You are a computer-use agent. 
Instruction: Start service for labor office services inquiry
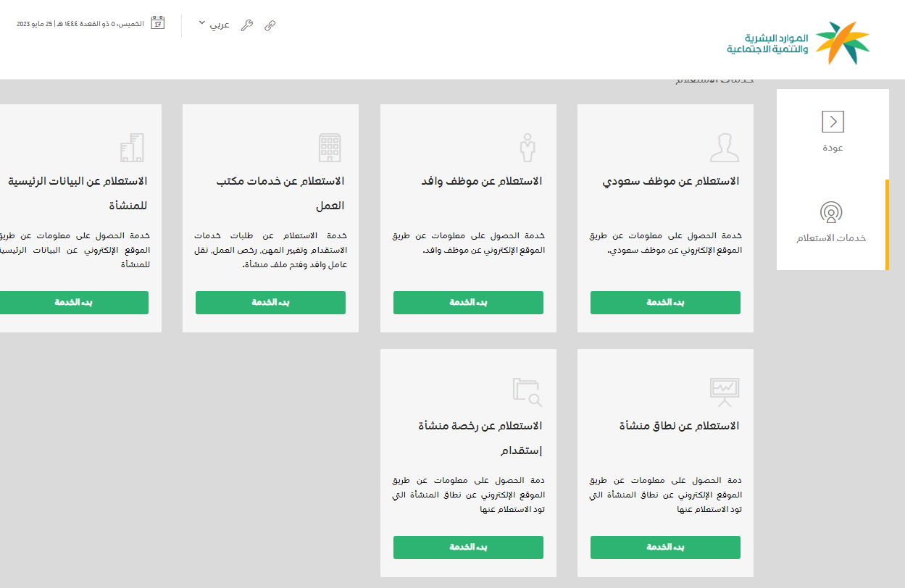[x=270, y=303]
